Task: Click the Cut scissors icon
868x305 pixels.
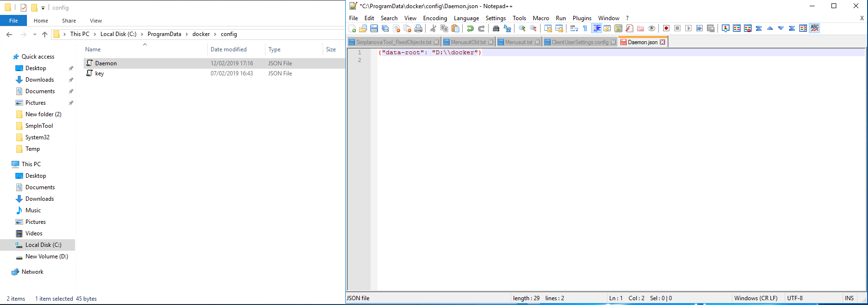Action: 433,28
